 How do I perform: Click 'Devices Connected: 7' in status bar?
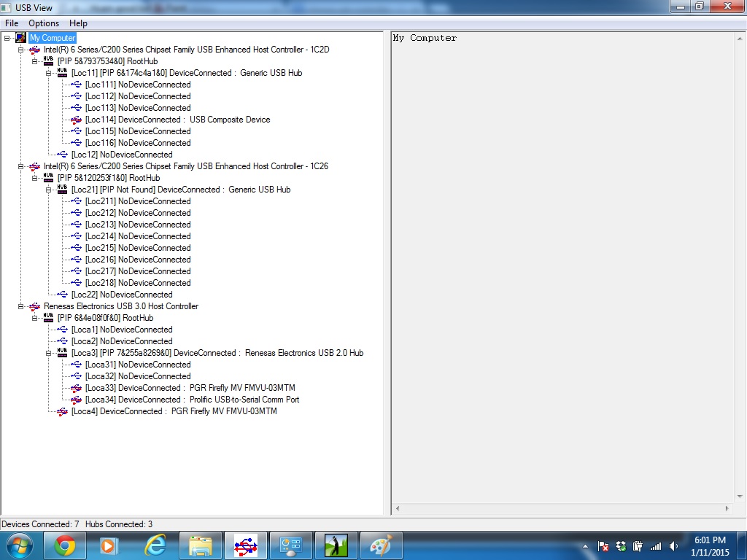(40, 524)
